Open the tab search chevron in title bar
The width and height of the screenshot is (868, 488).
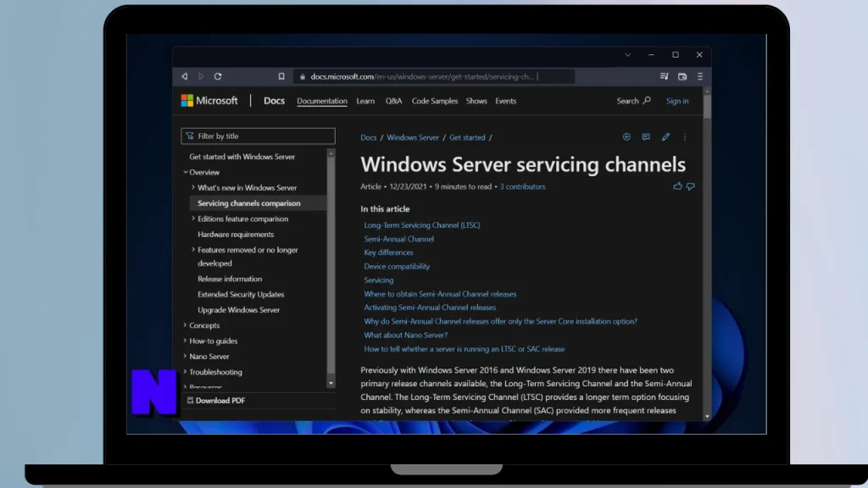[628, 55]
